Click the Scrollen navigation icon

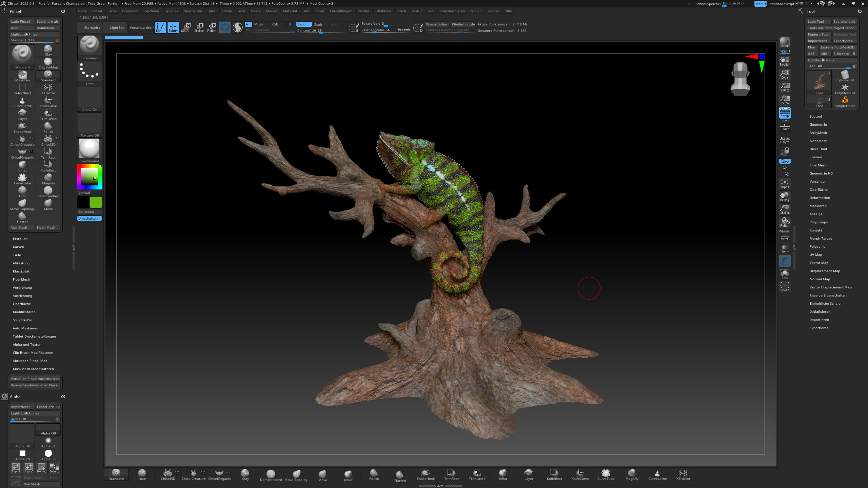pos(785,61)
